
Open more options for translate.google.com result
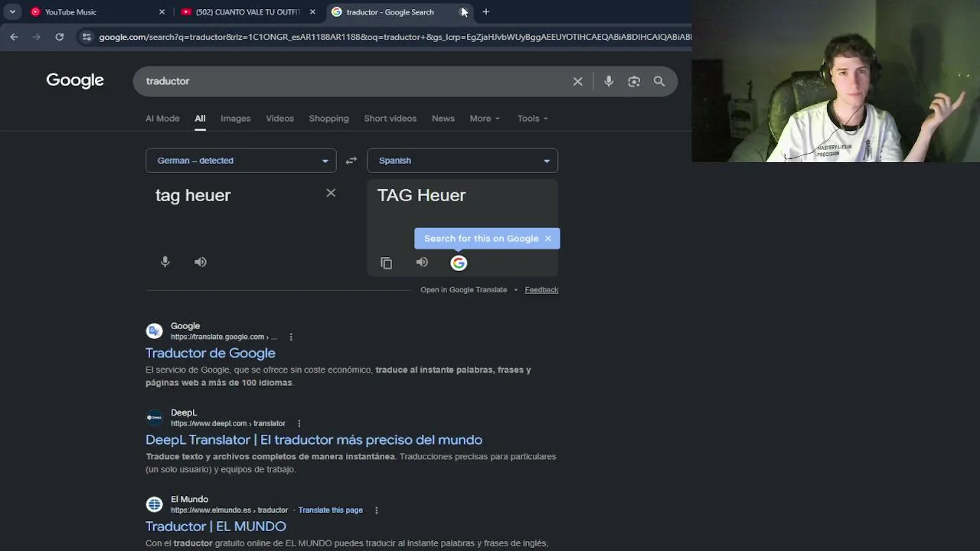(x=291, y=337)
